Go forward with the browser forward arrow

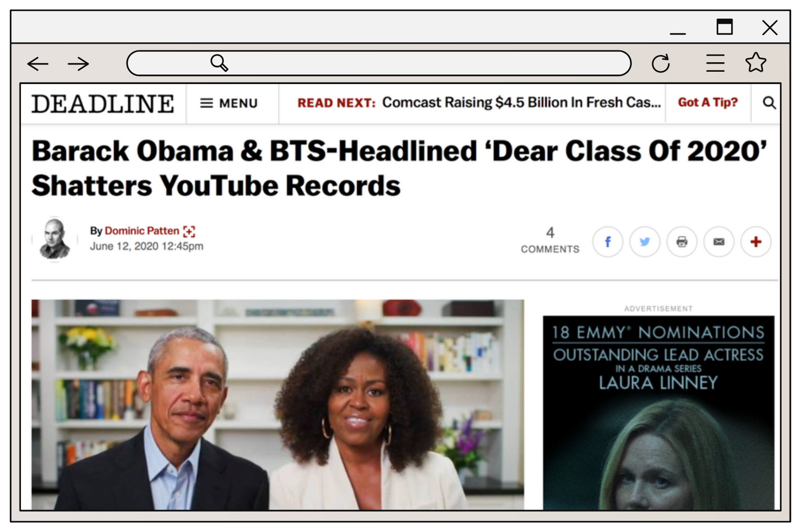pyautogui.click(x=78, y=64)
